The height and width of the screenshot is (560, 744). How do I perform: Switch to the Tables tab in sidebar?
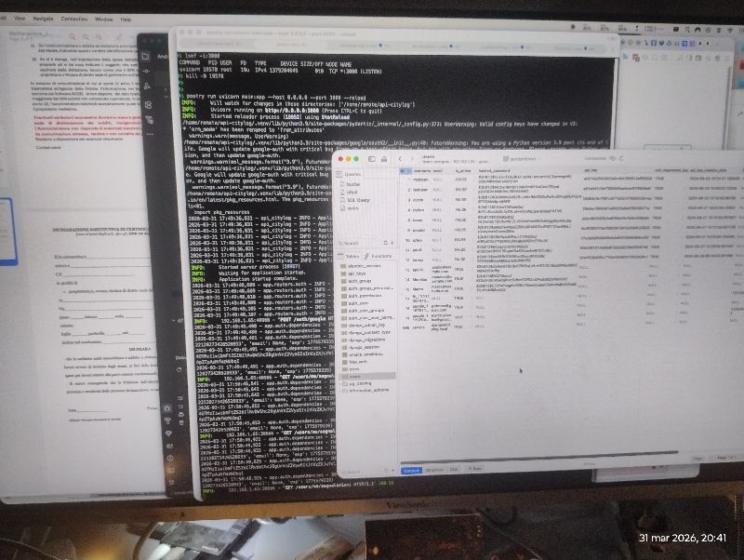352,255
